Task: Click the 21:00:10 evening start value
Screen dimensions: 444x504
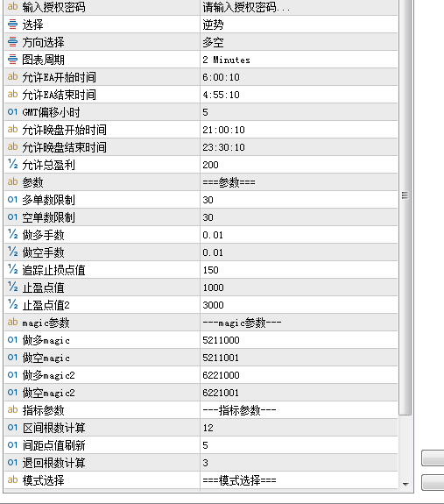Action: click(299, 130)
